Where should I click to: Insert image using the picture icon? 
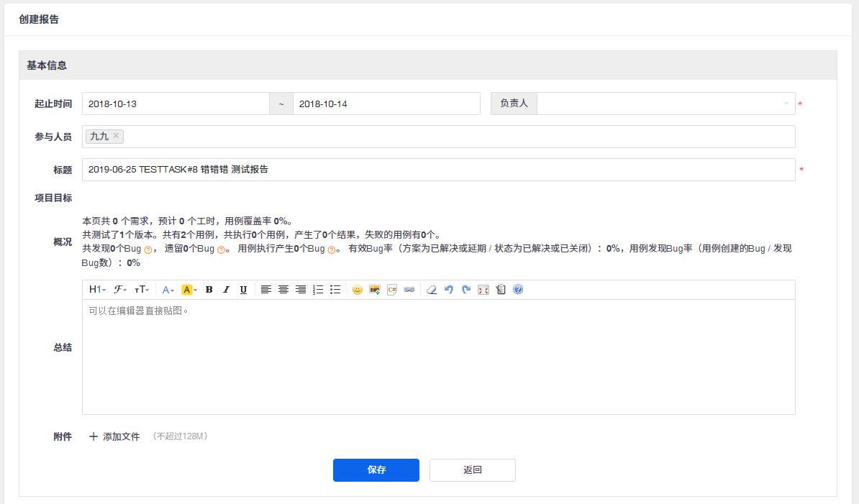coord(375,290)
